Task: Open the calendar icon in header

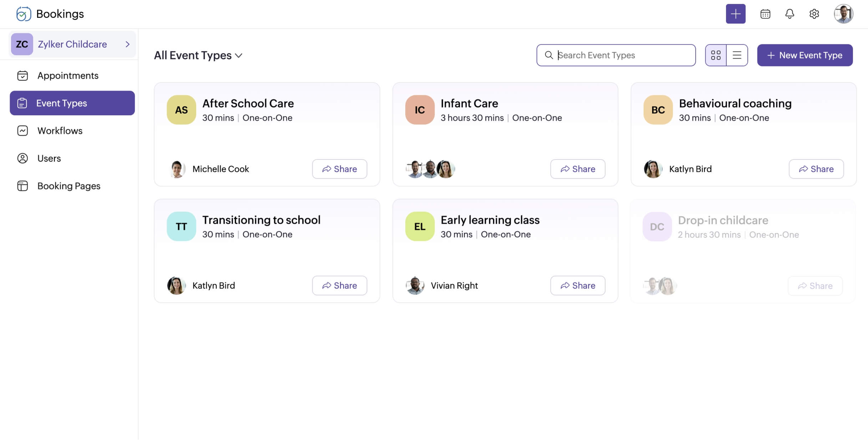Action: tap(765, 14)
